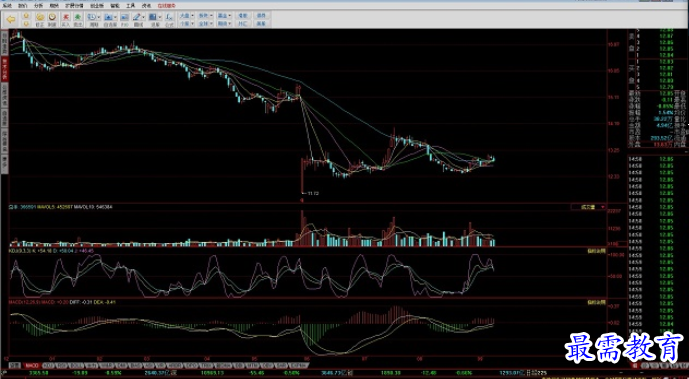
Task: Click the third vertical tab on left sidebar
Action: (5, 95)
